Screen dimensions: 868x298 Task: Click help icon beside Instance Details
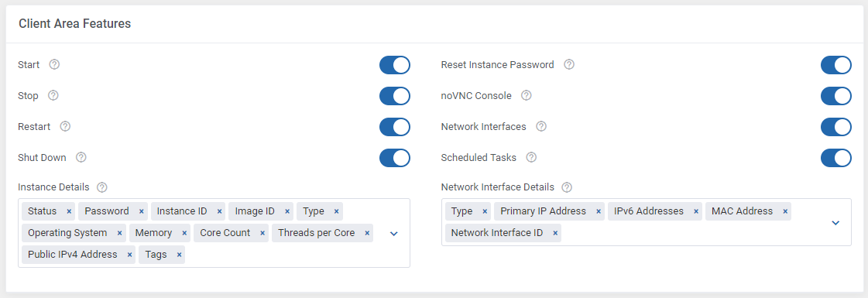tap(102, 187)
